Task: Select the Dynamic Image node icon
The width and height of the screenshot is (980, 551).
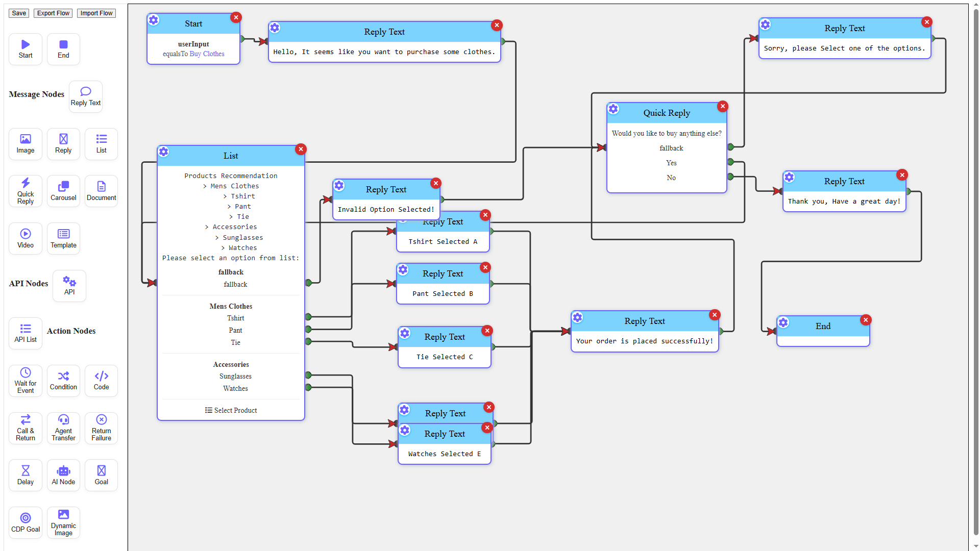Action: coord(63,522)
